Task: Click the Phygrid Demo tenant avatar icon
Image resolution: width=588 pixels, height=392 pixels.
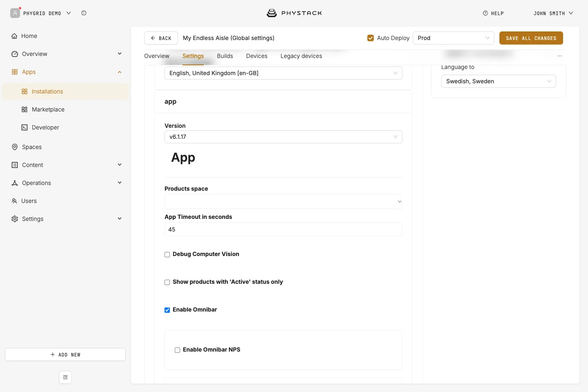Action: click(x=15, y=13)
